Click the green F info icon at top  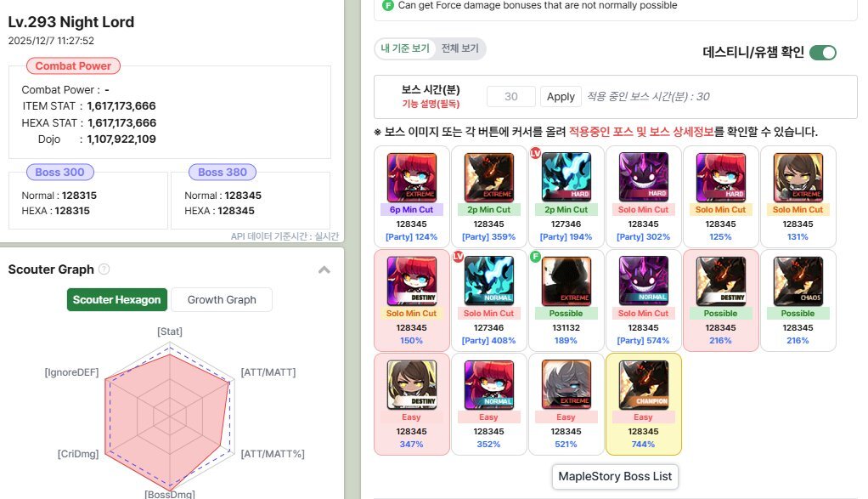tap(388, 6)
